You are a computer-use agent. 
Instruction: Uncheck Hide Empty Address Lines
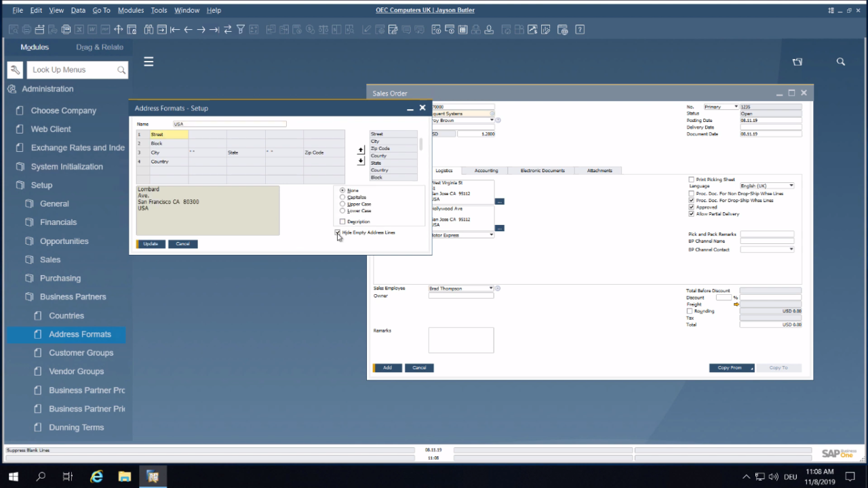(x=338, y=232)
